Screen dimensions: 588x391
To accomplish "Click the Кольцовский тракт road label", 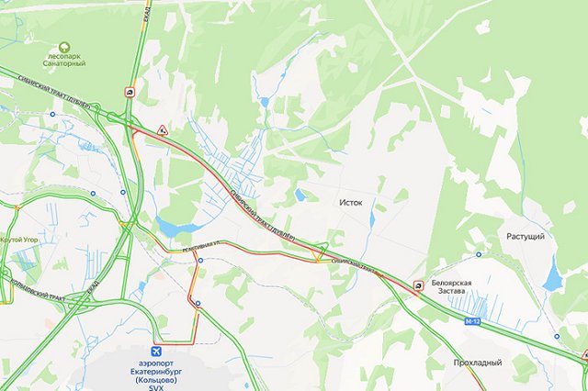I will 38,290.
